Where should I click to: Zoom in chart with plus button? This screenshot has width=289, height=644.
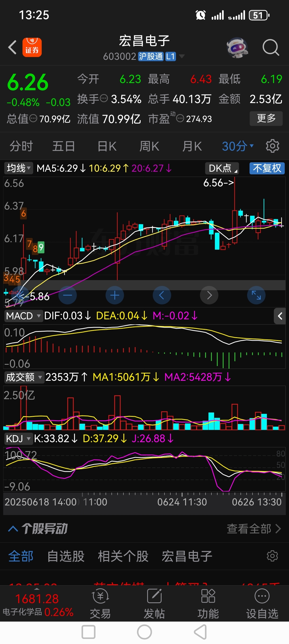115,295
